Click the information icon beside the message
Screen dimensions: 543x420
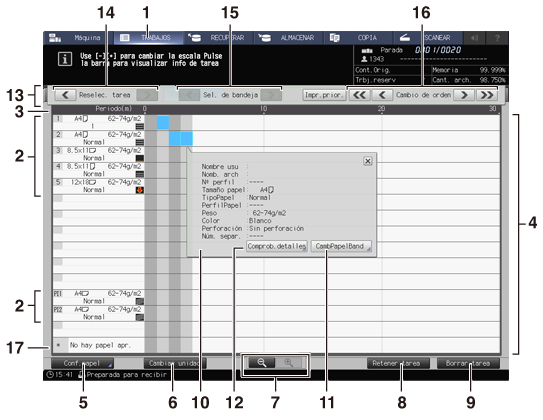(65, 59)
